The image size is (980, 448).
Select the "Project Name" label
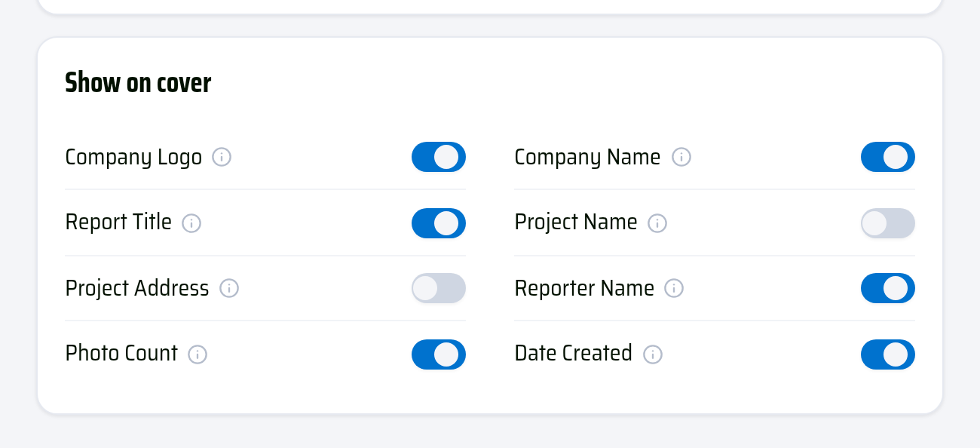576,223
